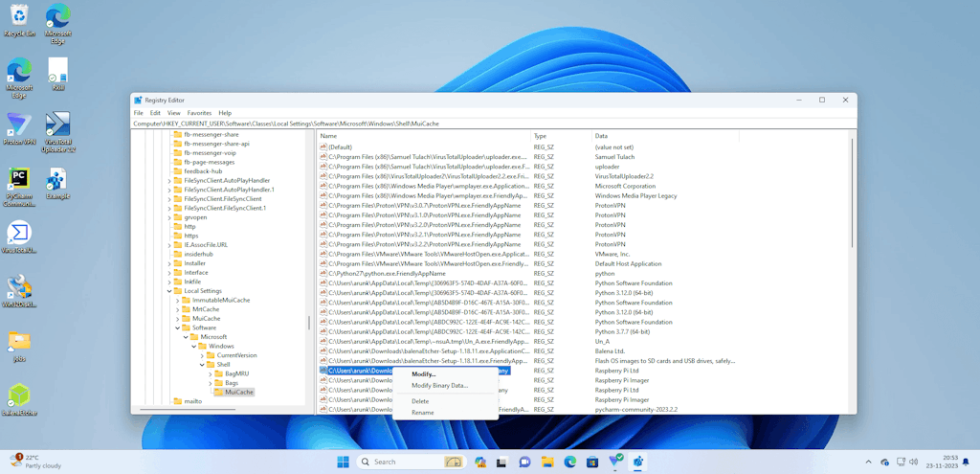
Task: Click the folder icon of feedback-hub key
Action: [x=177, y=171]
